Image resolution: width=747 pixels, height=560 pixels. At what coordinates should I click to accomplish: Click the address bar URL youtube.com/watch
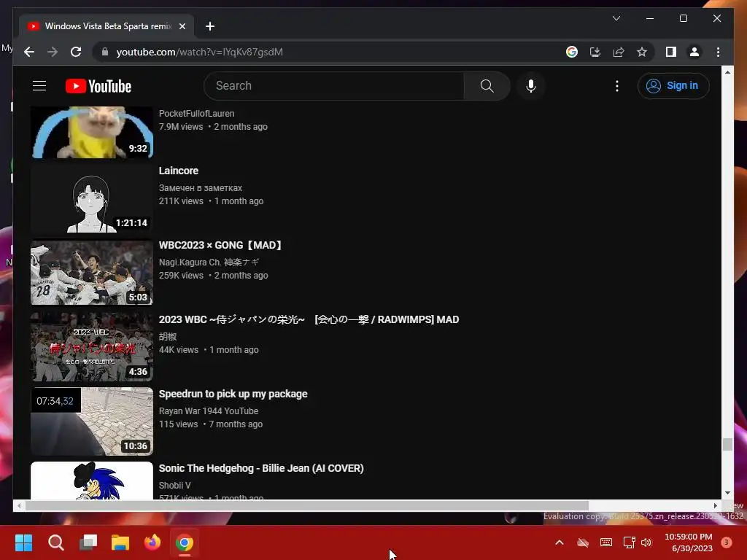[200, 52]
